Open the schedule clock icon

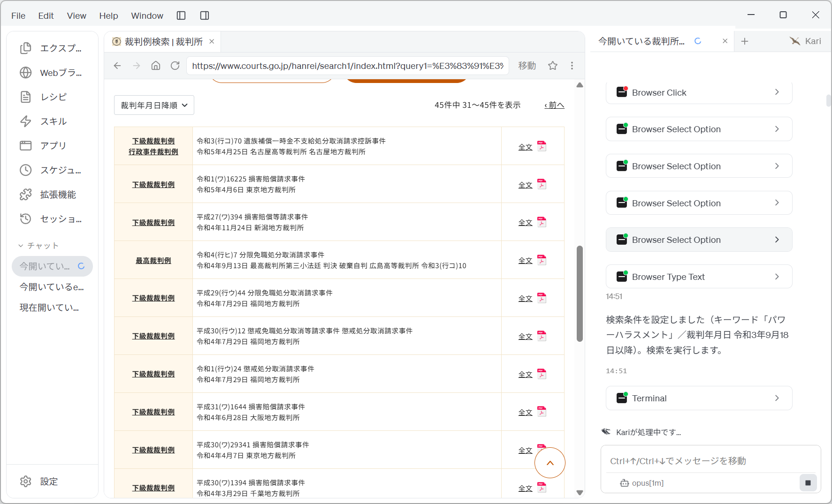25,170
